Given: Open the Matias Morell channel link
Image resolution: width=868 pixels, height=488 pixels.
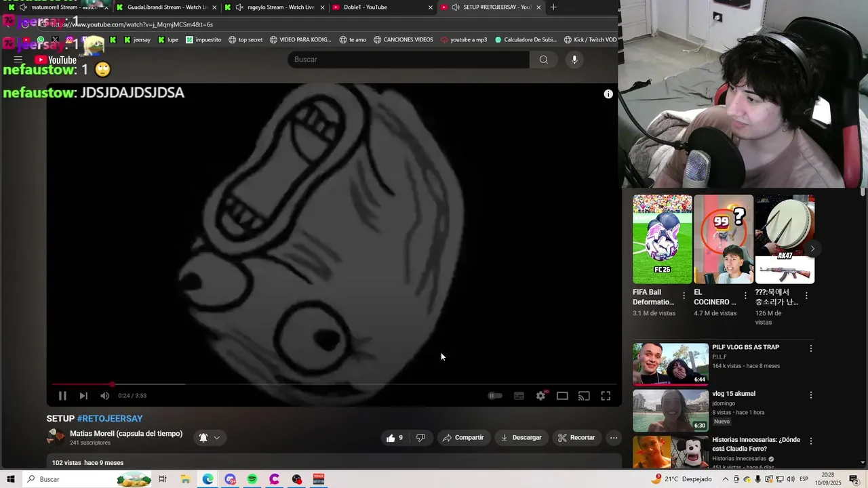Looking at the screenshot, I should [126, 434].
